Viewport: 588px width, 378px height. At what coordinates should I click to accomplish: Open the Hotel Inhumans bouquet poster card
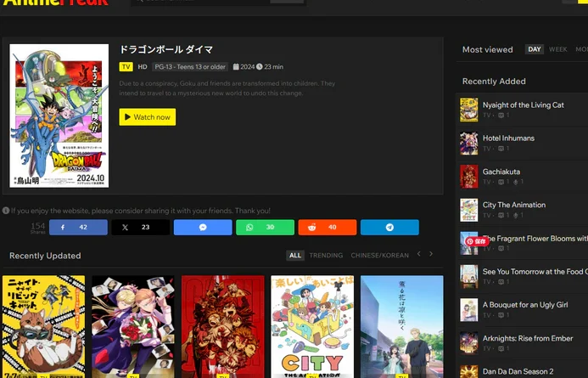[133, 326]
